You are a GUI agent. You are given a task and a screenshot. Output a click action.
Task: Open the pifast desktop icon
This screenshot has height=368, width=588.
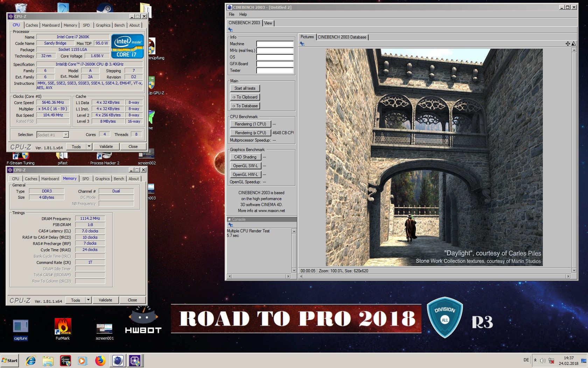[x=62, y=158]
